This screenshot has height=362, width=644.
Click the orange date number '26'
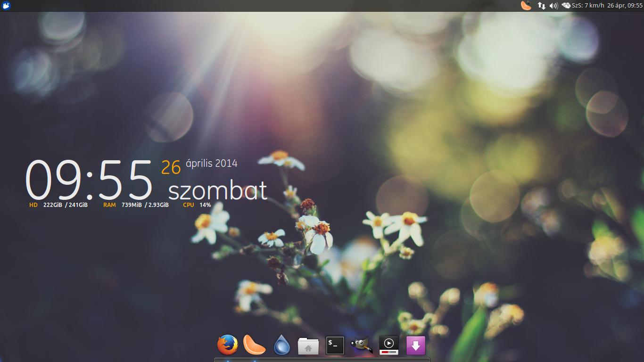coord(171,167)
